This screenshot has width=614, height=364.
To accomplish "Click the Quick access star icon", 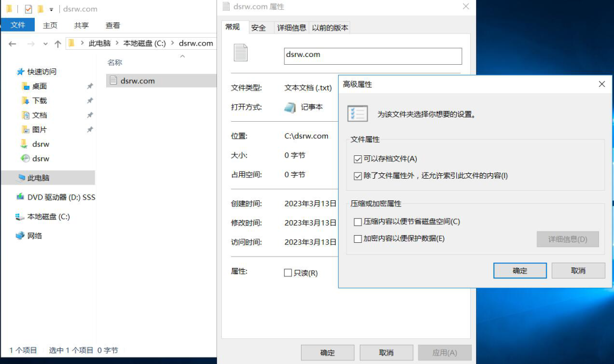I will pyautogui.click(x=21, y=71).
